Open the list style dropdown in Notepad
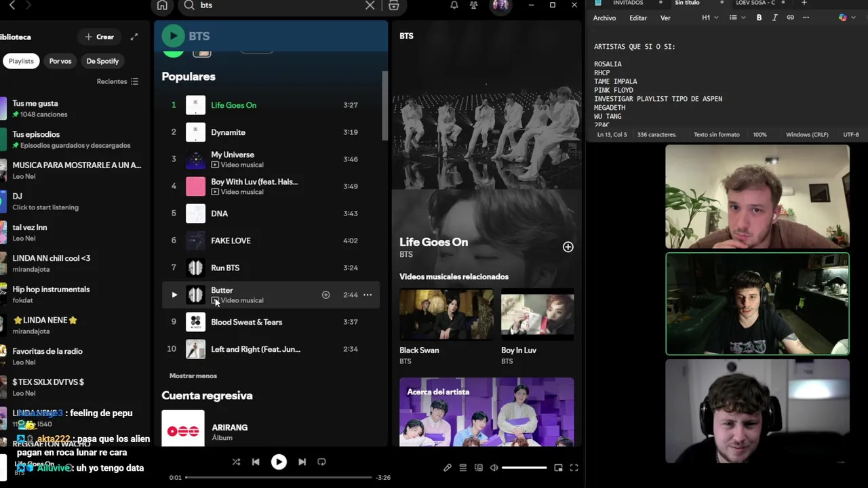 (737, 18)
